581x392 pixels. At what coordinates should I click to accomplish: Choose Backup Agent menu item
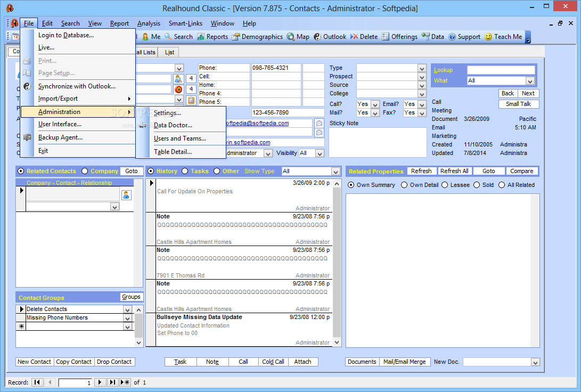coord(60,137)
